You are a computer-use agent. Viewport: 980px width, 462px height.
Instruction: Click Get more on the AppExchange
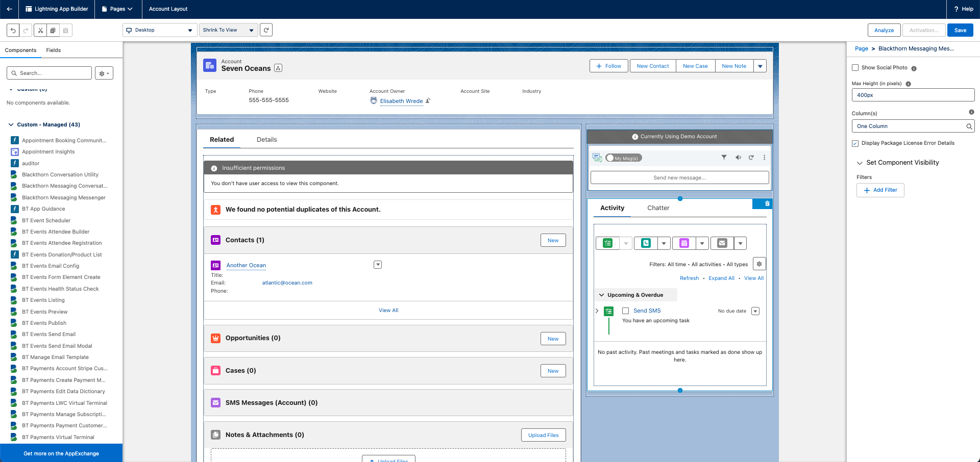point(61,453)
